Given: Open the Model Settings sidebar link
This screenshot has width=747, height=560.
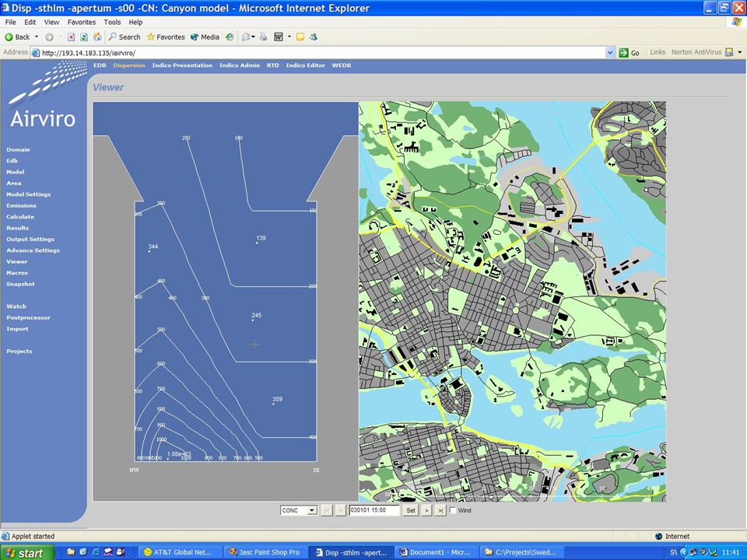Looking at the screenshot, I should tap(28, 194).
